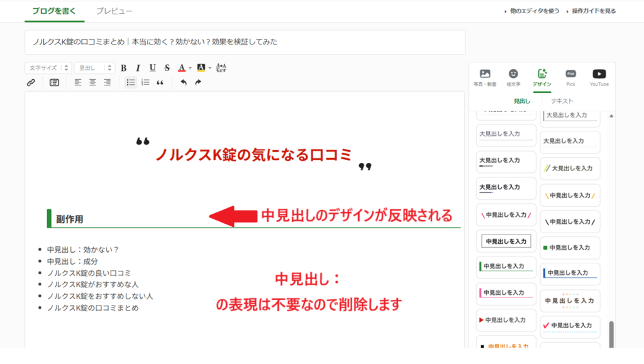Click the 操作ガイドを見る link

point(593,11)
